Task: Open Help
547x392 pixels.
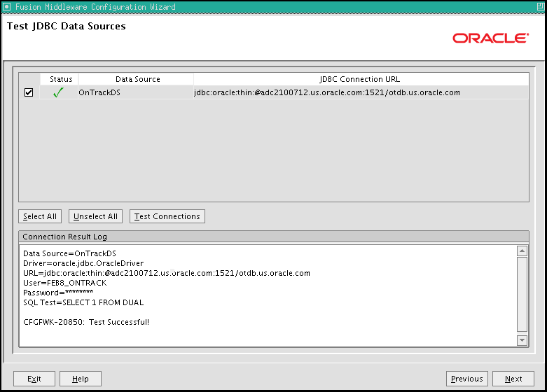Action: click(x=81, y=379)
